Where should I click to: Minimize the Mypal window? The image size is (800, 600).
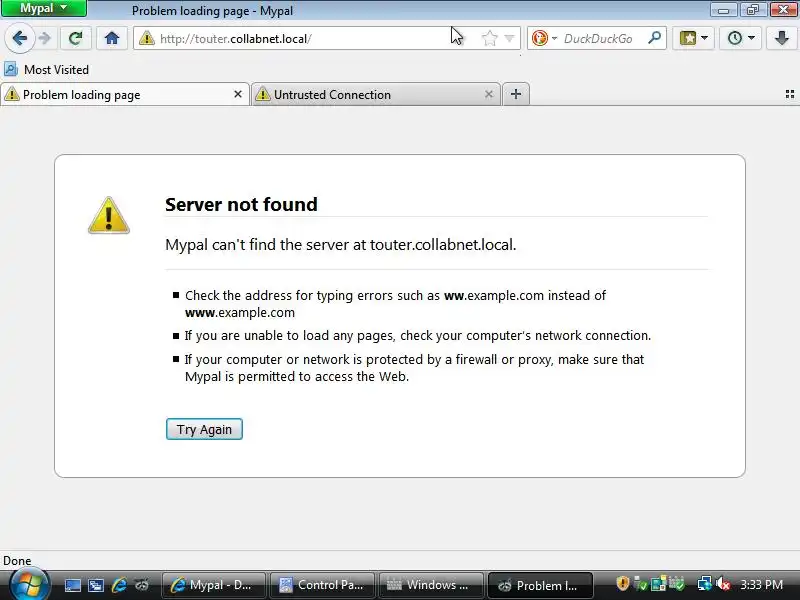(x=723, y=9)
